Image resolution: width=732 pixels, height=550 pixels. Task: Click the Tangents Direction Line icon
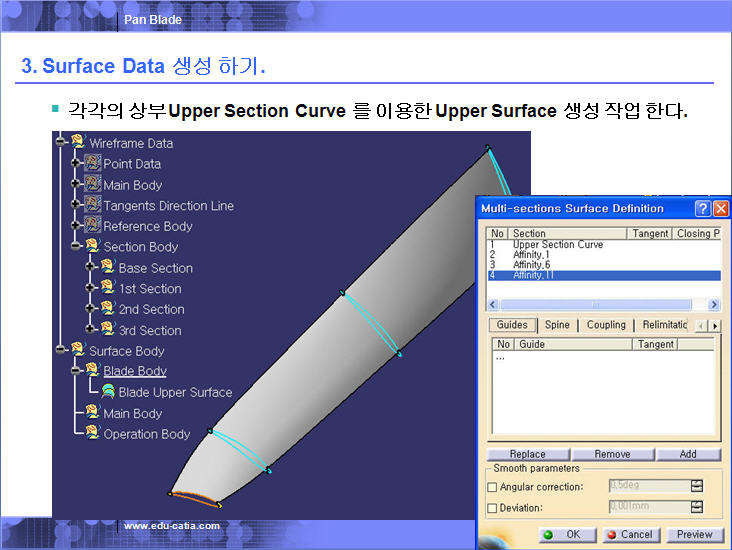[x=93, y=205]
